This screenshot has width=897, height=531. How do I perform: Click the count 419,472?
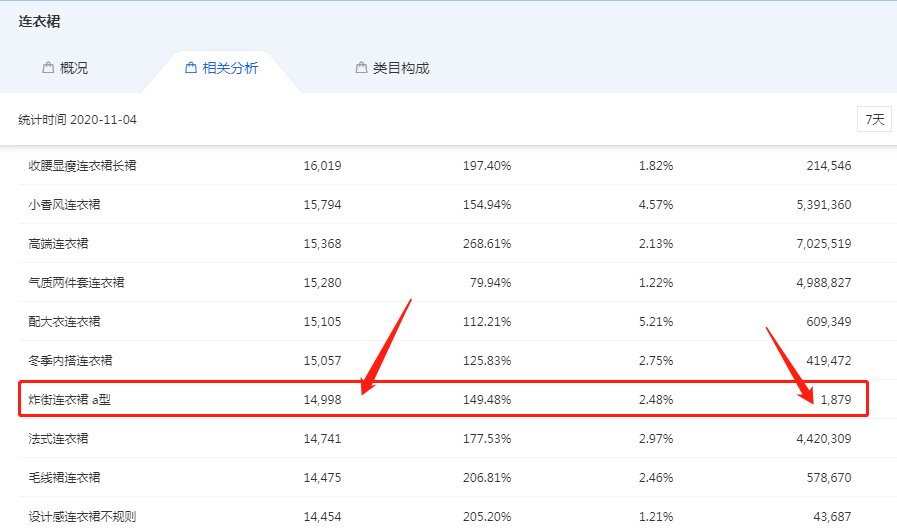point(829,360)
